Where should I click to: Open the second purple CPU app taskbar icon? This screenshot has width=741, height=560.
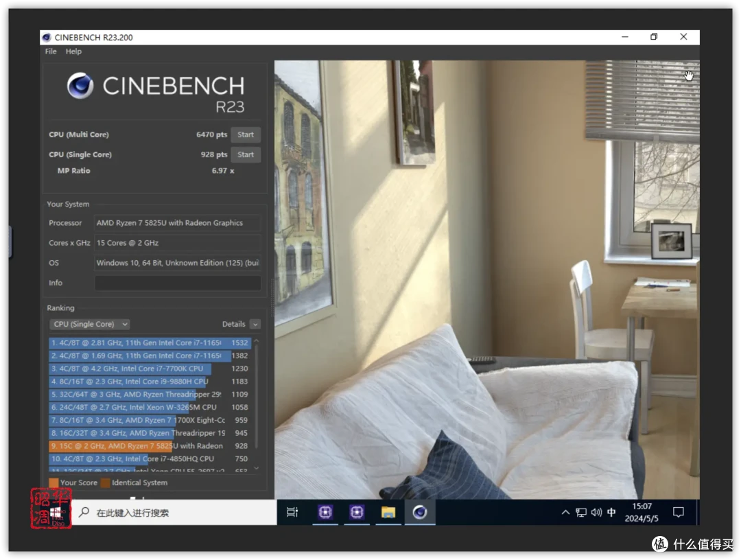coord(357,512)
